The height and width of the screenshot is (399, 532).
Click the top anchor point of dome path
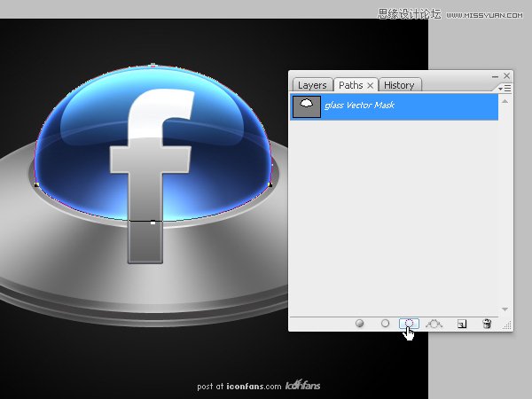tap(153, 65)
